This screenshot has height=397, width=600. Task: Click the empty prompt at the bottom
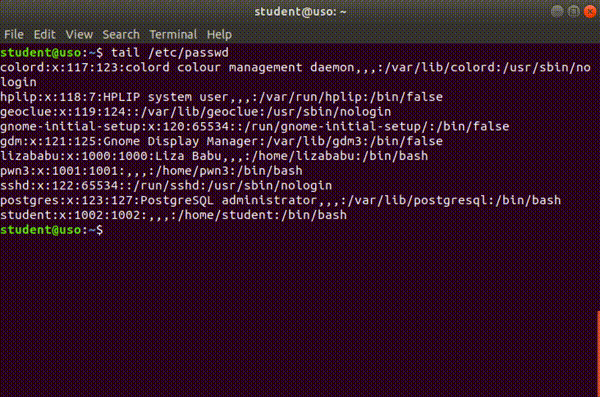click(x=52, y=230)
